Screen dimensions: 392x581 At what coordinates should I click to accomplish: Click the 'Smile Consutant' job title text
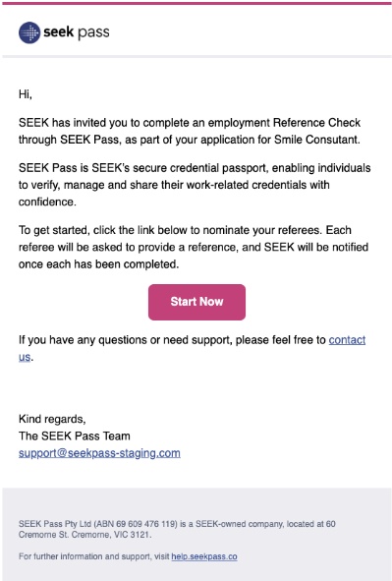pyautogui.click(x=316, y=140)
